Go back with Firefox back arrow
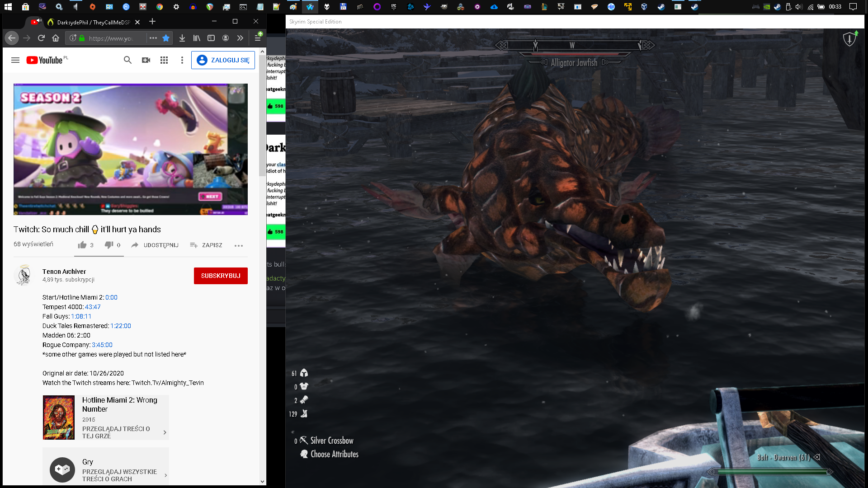Viewport: 868px width, 488px height. pos(12,38)
